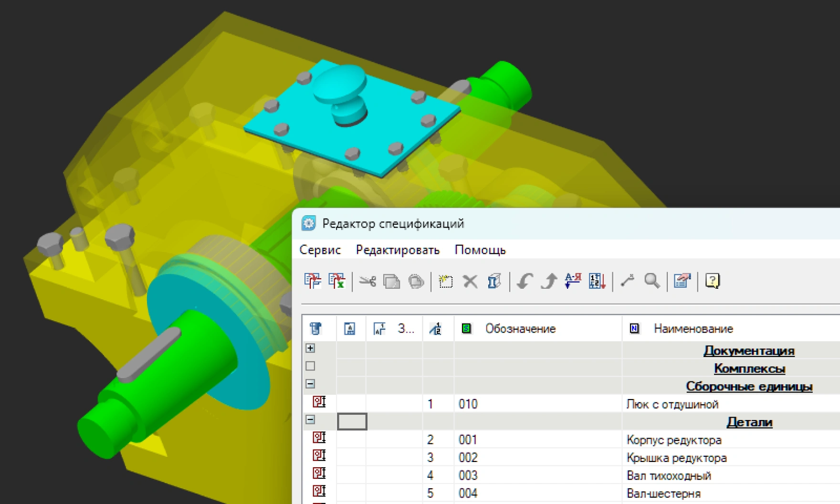
Task: Click the X delete icon in toolbar
Action: [x=470, y=281]
